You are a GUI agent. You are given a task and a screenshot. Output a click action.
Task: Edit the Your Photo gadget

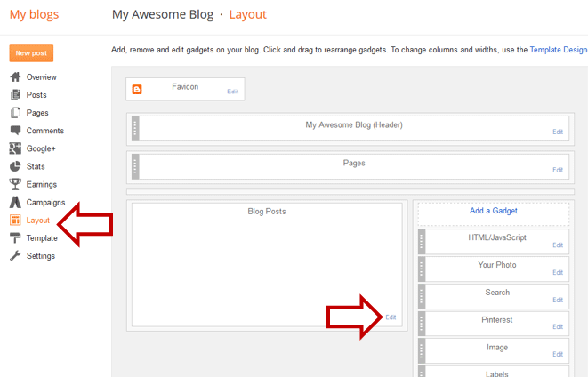point(558,272)
